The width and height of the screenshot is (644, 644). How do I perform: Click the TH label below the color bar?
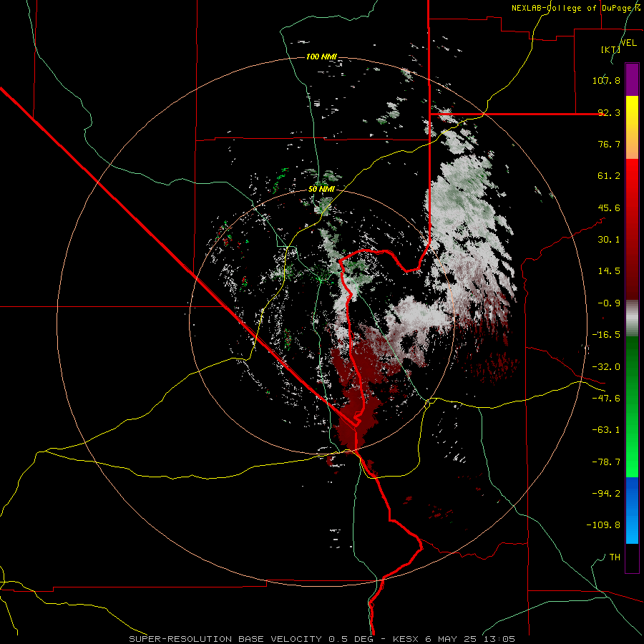point(615,557)
